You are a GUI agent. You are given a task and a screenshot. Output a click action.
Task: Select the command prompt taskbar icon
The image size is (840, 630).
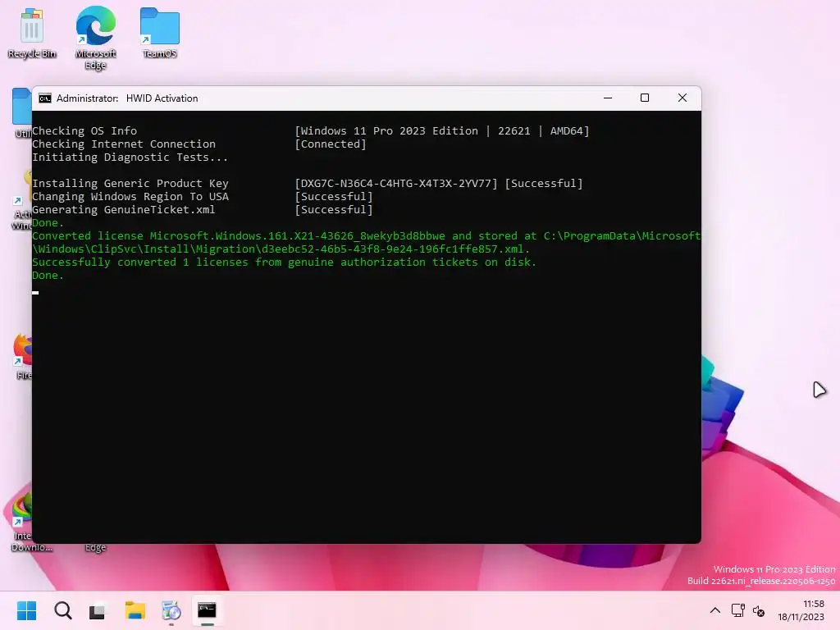(x=207, y=610)
